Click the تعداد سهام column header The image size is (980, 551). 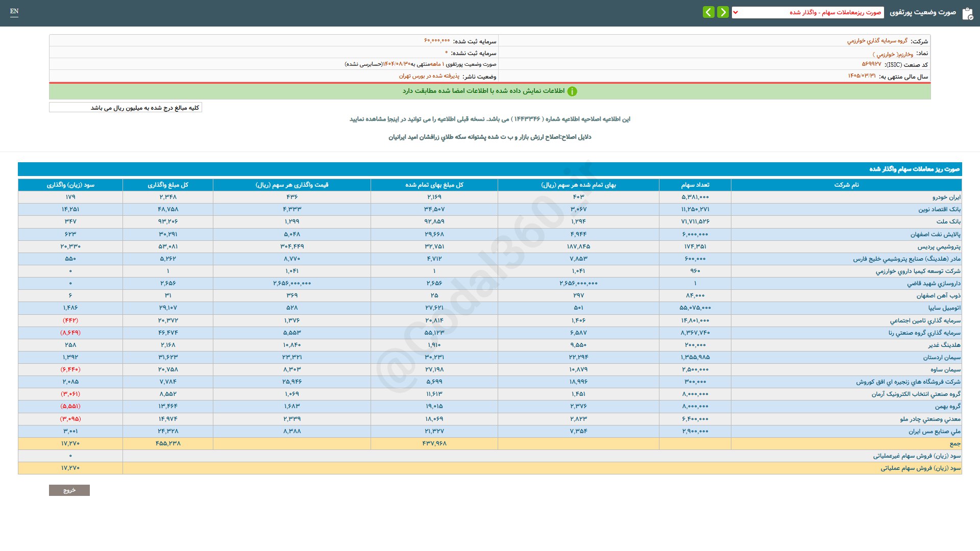[x=695, y=185]
